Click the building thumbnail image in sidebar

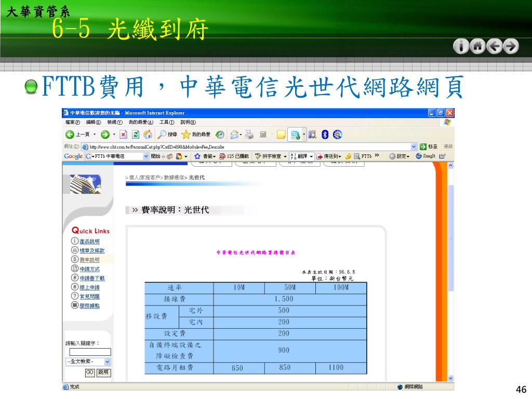click(x=85, y=184)
